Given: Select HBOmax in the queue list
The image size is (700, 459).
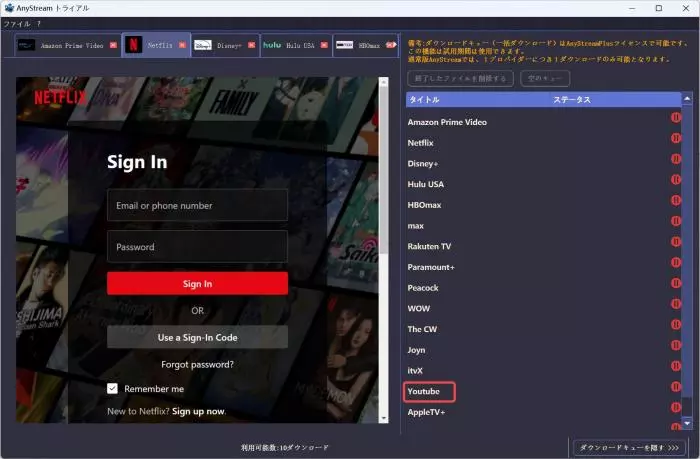Looking at the screenshot, I should pos(424,205).
